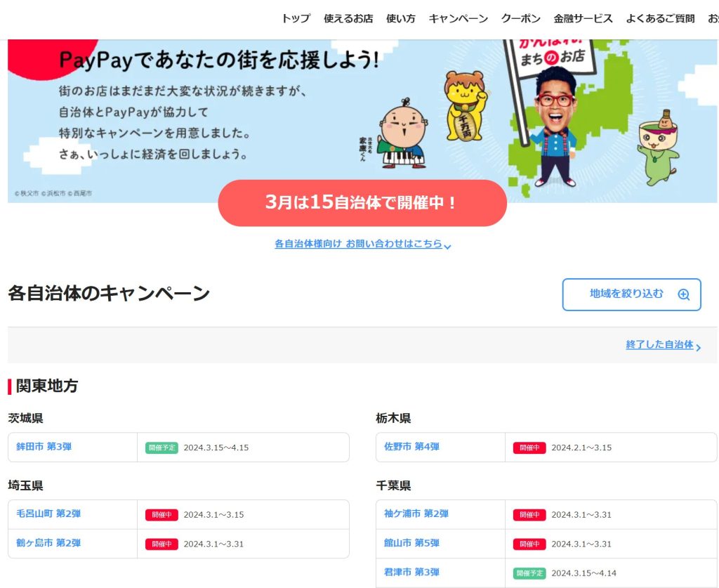The image size is (719, 588).
Task: Click the man with red glasses in banner
Action: (555, 127)
